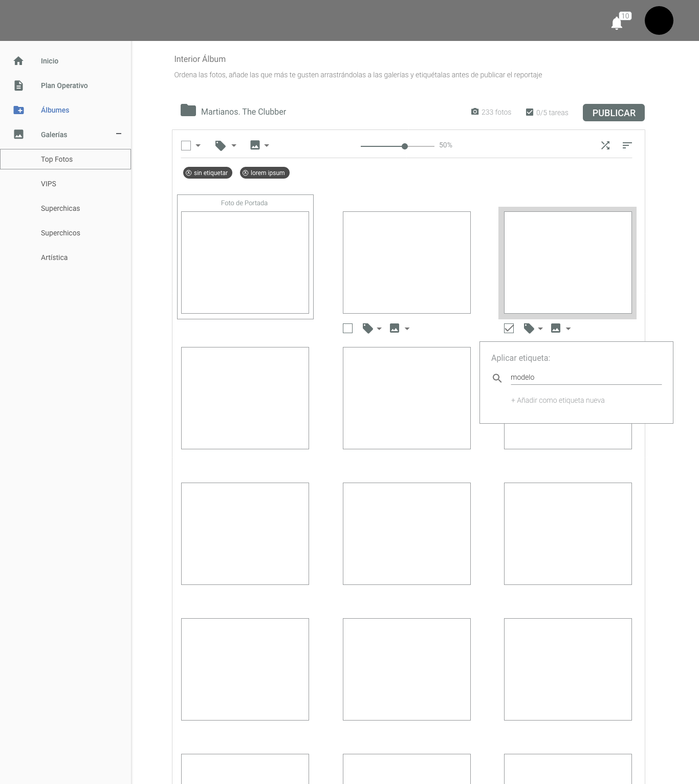Open Galerías label in the sidebar
The width and height of the screenshot is (699, 784).
[54, 135]
